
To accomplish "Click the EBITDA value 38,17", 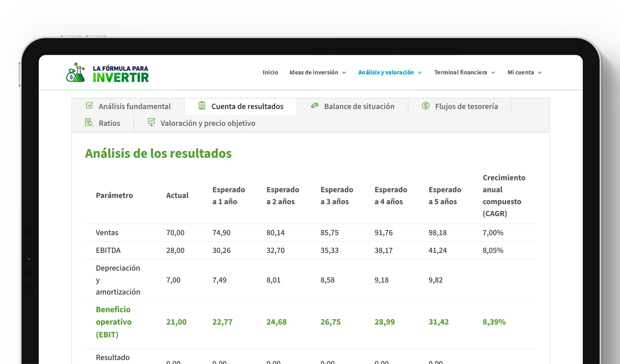I will [384, 251].
